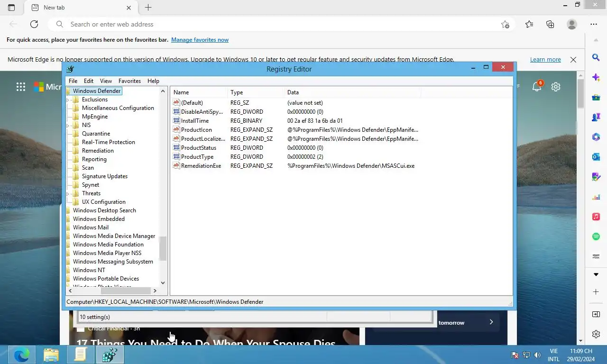607x364 pixels.
Task: Click the tree pane scroll-down arrow
Action: click(x=163, y=282)
